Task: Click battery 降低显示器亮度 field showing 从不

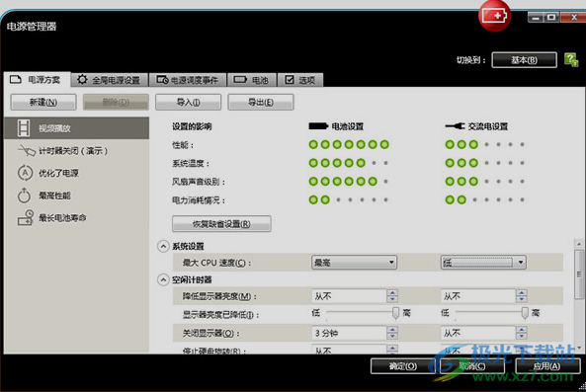Action: [349, 296]
